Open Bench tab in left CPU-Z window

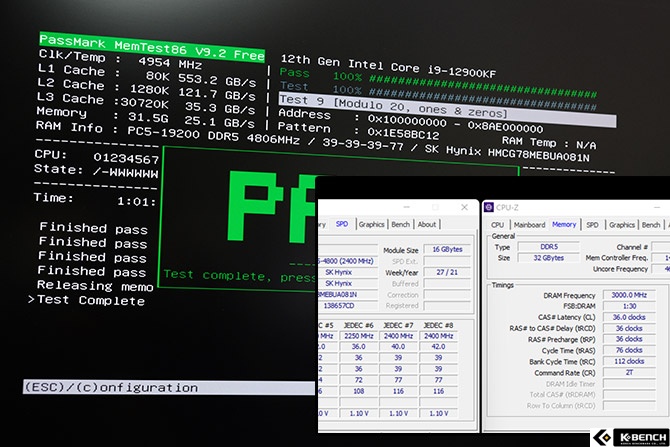(400, 224)
